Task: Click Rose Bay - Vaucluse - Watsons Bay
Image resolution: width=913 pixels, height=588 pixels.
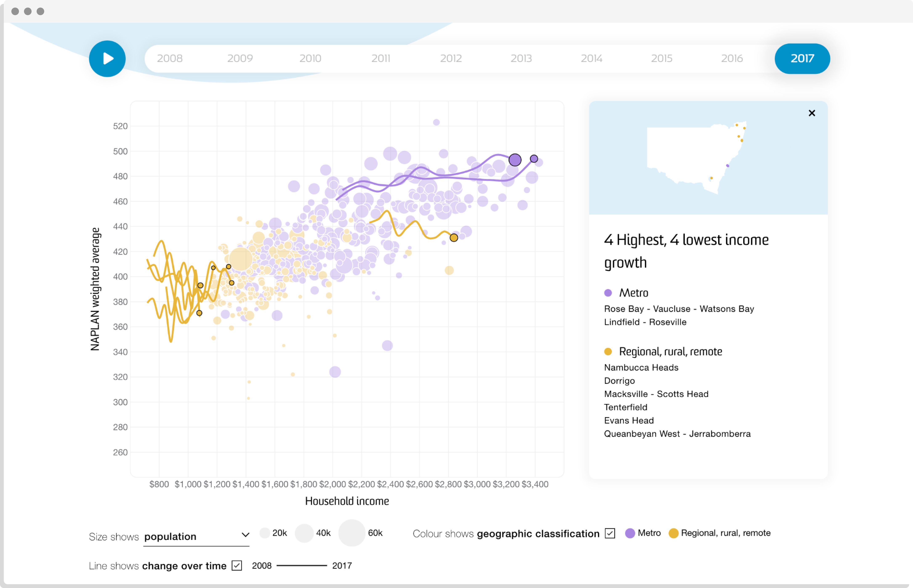Action: 679,309
